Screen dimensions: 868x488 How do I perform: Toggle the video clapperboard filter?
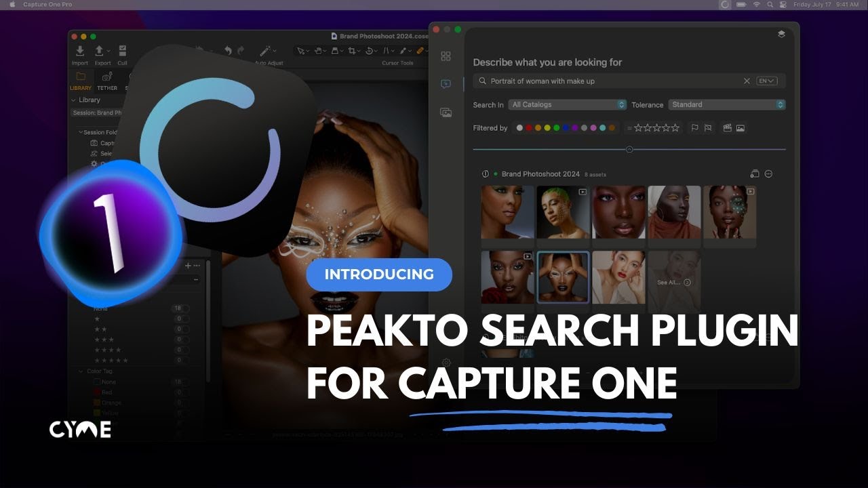pyautogui.click(x=727, y=127)
